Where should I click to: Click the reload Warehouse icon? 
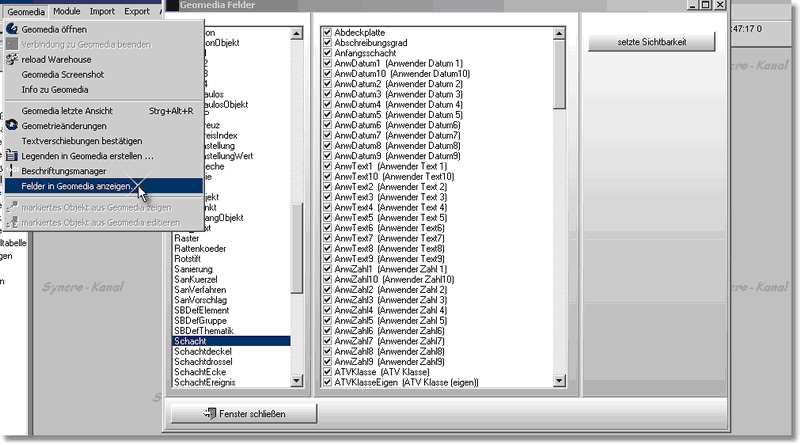(x=12, y=59)
